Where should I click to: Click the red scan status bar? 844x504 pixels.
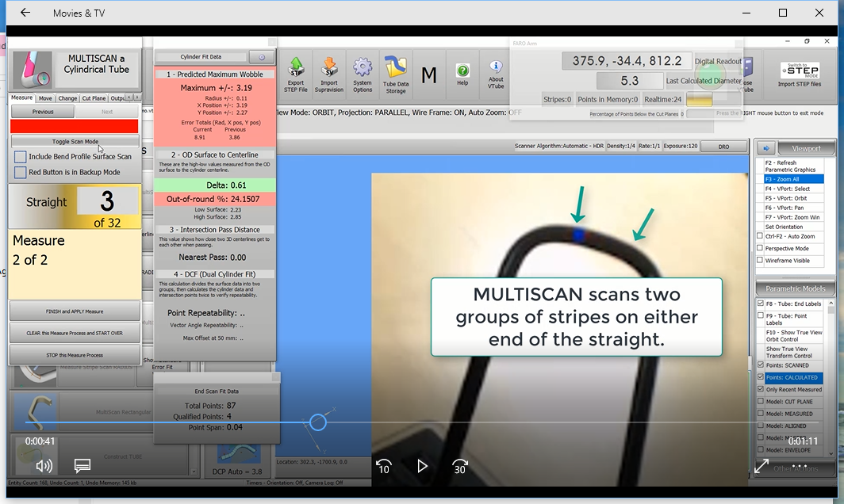(75, 127)
